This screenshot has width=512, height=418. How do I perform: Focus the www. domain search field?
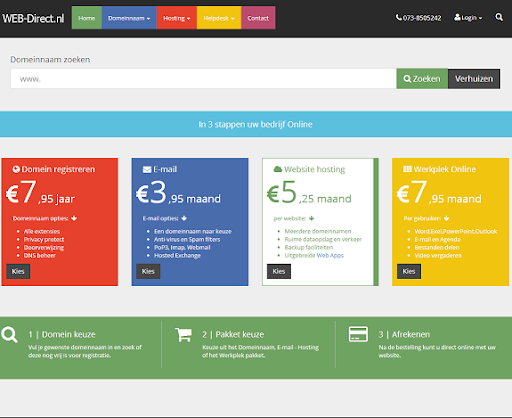(203, 79)
